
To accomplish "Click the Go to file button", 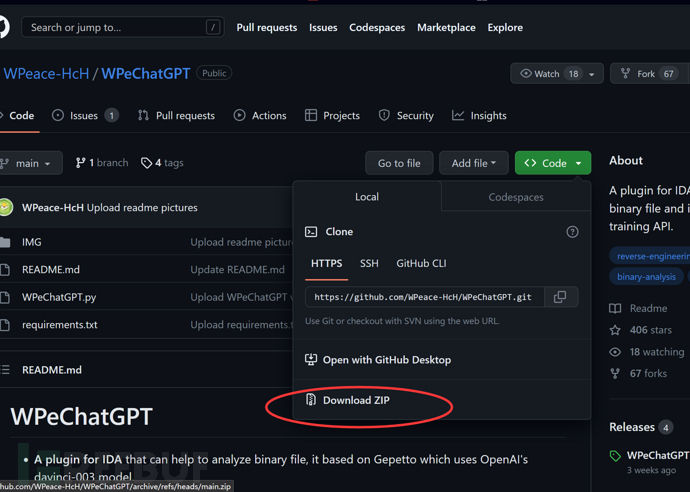I will click(x=399, y=163).
